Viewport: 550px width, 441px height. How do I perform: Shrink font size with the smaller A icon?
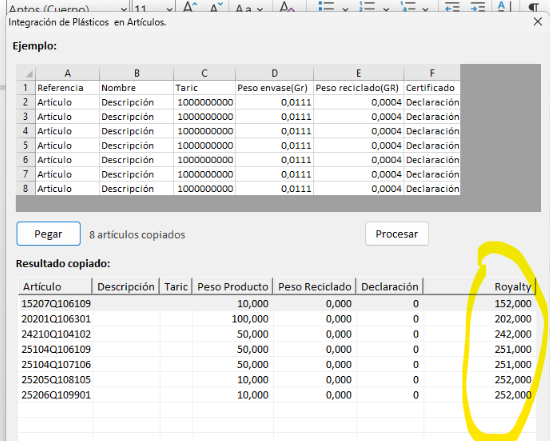(216, 6)
